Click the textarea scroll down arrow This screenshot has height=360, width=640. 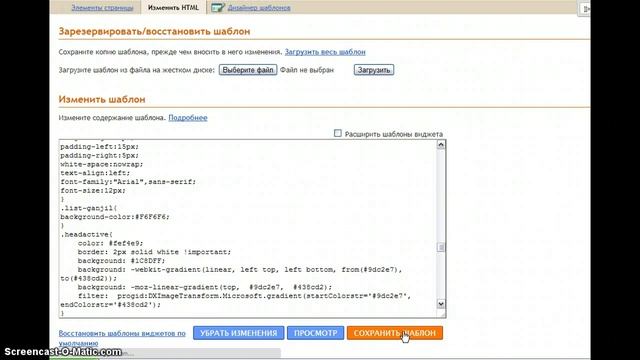(x=441, y=304)
